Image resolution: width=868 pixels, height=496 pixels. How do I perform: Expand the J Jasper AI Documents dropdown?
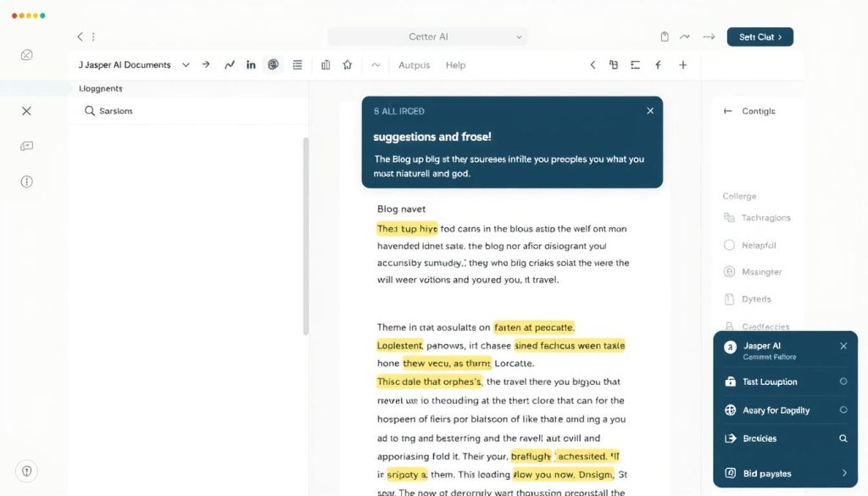186,64
